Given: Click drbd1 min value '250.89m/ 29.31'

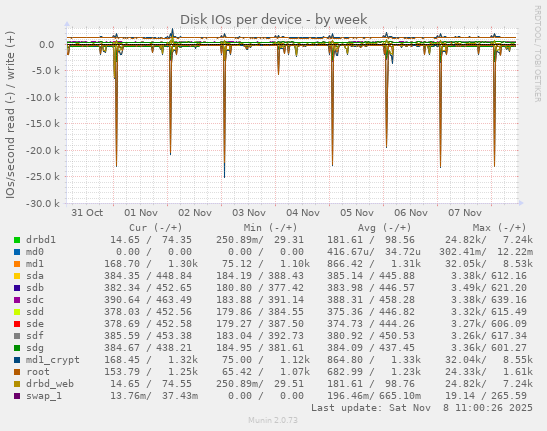Looking at the screenshot, I should coord(260,240).
